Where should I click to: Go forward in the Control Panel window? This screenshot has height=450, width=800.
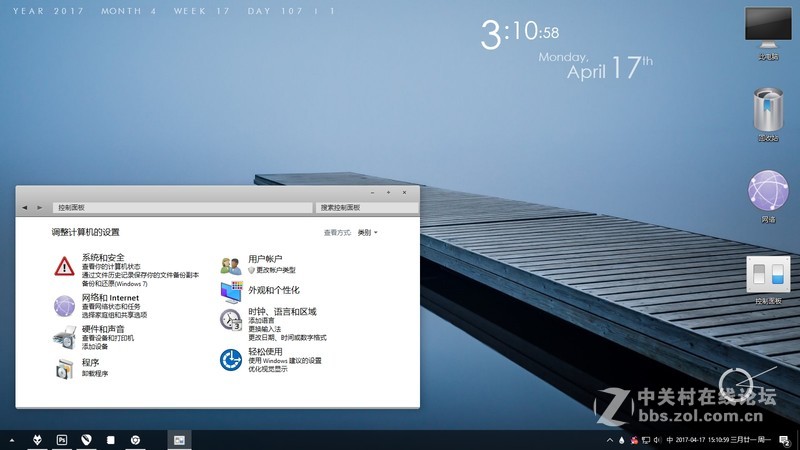[39, 208]
